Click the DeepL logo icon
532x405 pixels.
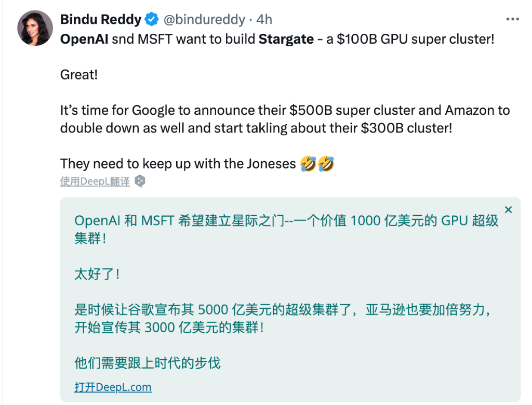140,181
